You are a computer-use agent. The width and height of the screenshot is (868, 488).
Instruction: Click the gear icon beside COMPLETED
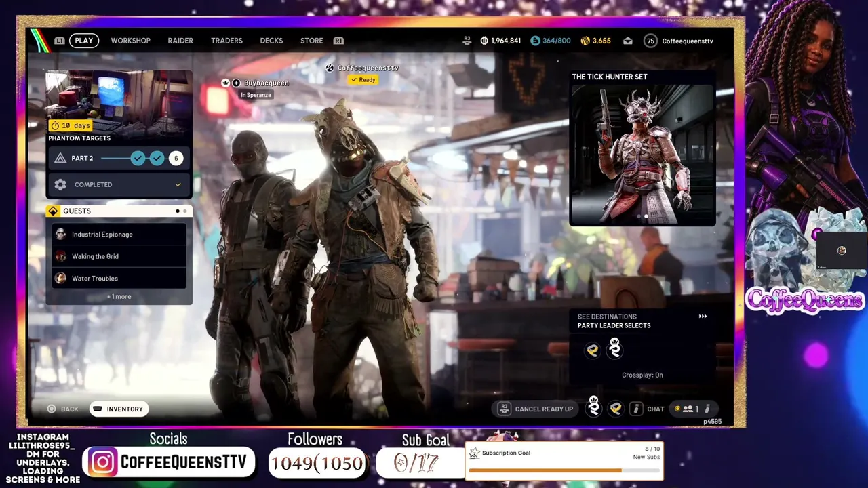tap(60, 184)
